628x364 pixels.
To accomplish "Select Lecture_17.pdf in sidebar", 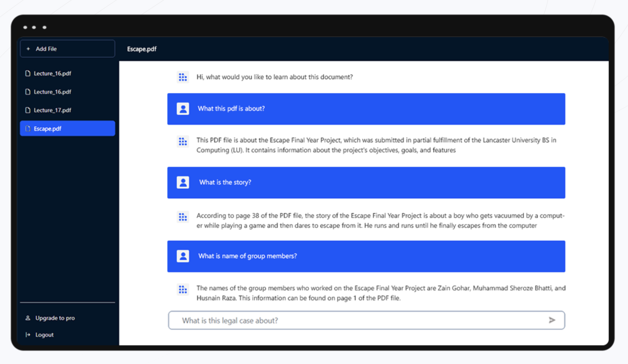I will pos(52,110).
